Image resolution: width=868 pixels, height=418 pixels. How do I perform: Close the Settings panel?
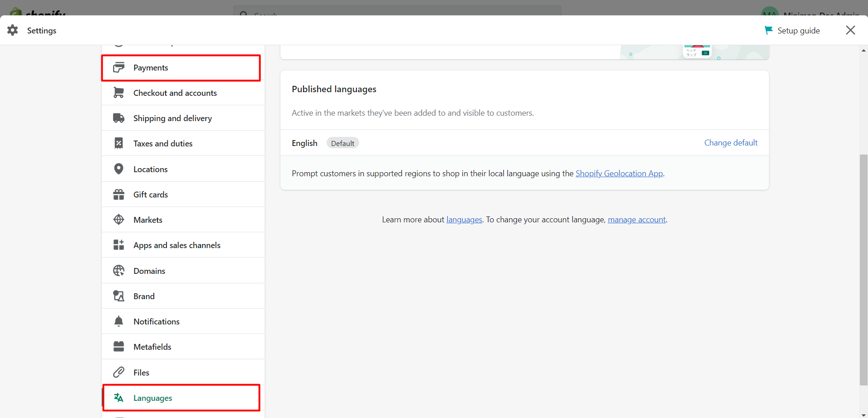[x=850, y=30]
